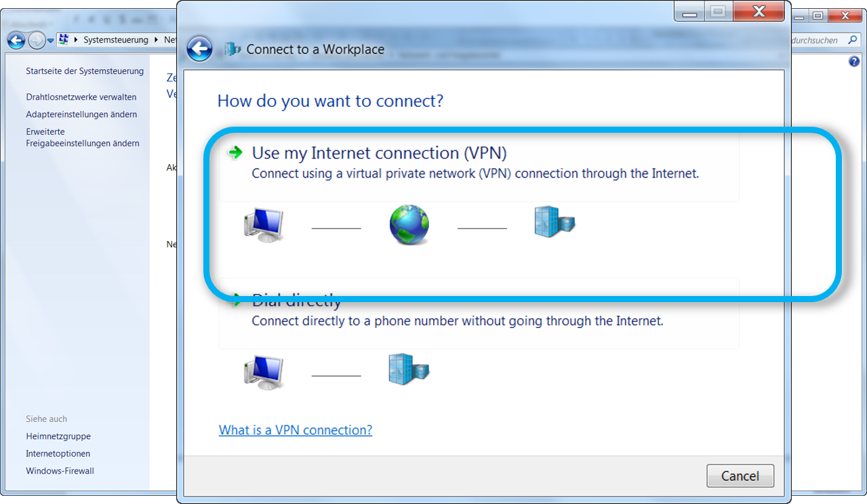Click the wizard's blue back arrow

click(199, 49)
